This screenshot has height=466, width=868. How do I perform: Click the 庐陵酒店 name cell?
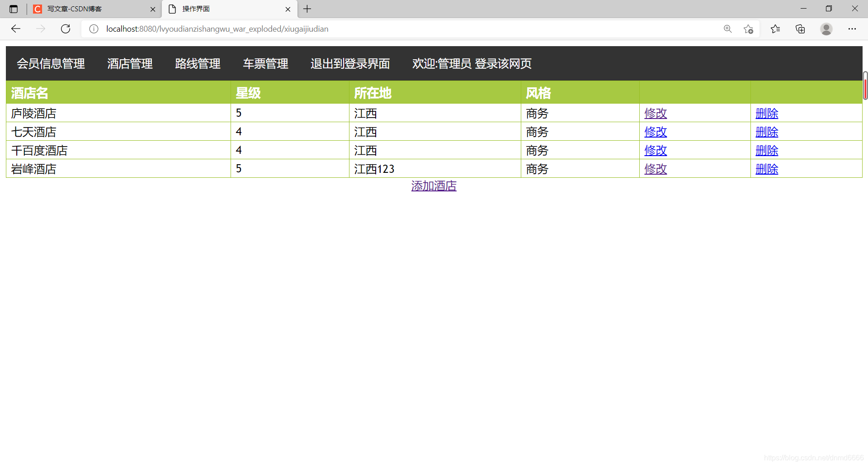118,113
